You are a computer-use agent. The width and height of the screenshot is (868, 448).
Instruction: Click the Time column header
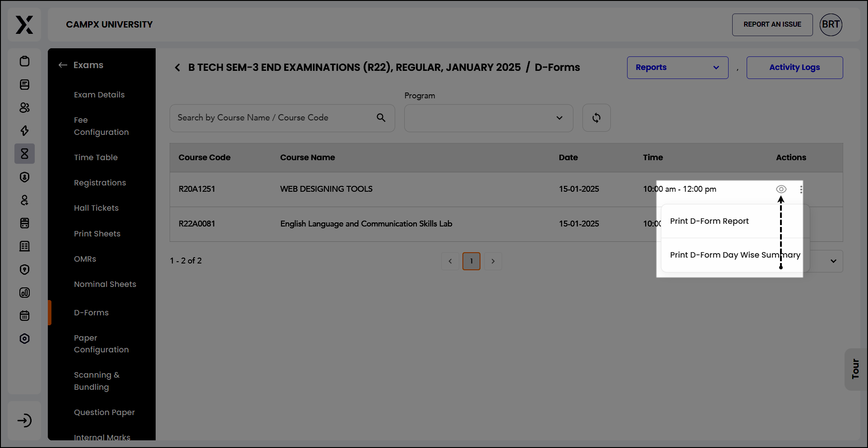point(653,157)
